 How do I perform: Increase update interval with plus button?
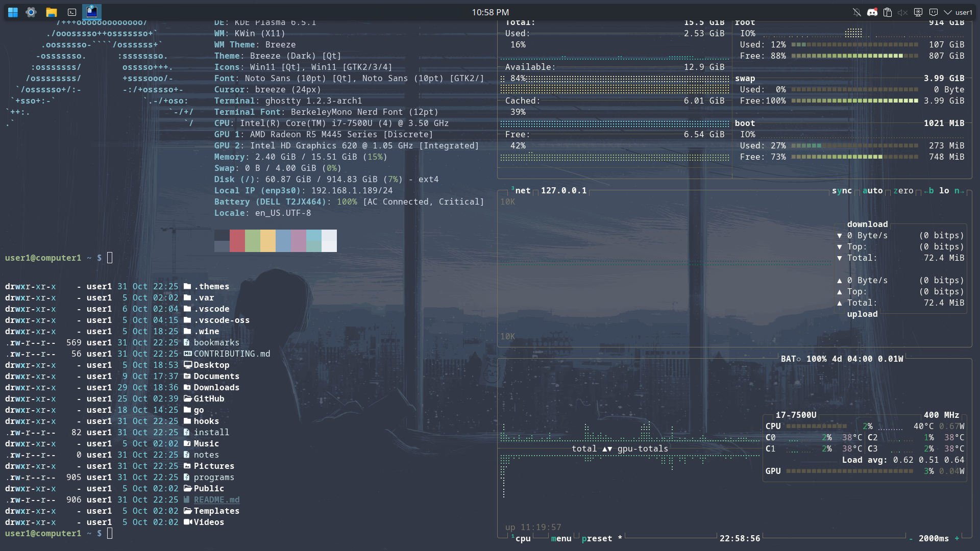coord(957,539)
